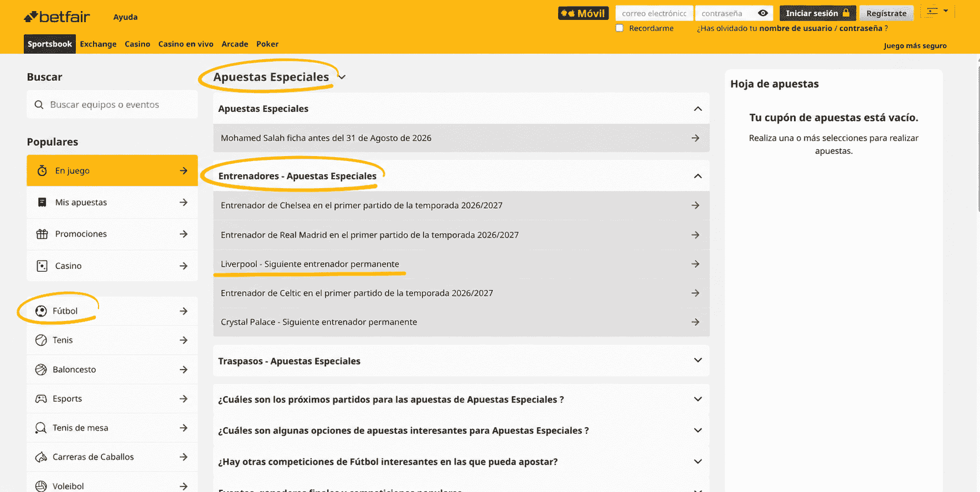Focus the contraseña input field
This screenshot has height=492, width=980.
point(734,13)
